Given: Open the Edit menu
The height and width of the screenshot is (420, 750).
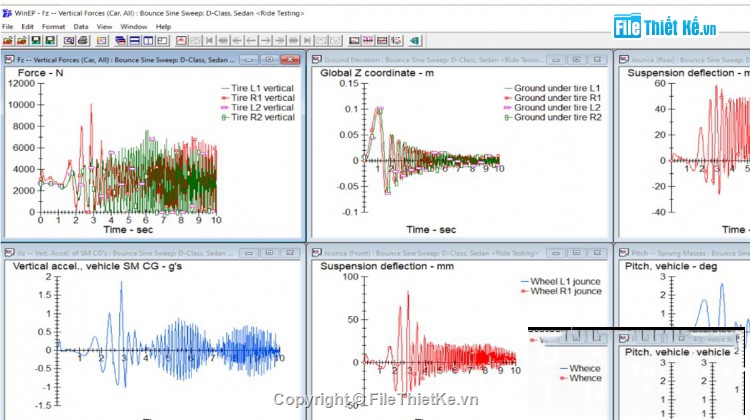Looking at the screenshot, I should coord(27,27).
